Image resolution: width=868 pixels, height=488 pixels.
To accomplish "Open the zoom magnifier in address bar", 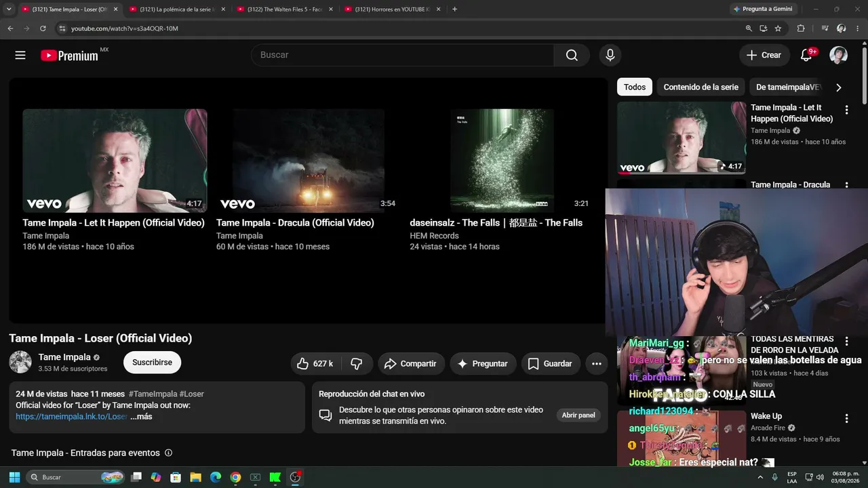I will click(x=749, y=28).
